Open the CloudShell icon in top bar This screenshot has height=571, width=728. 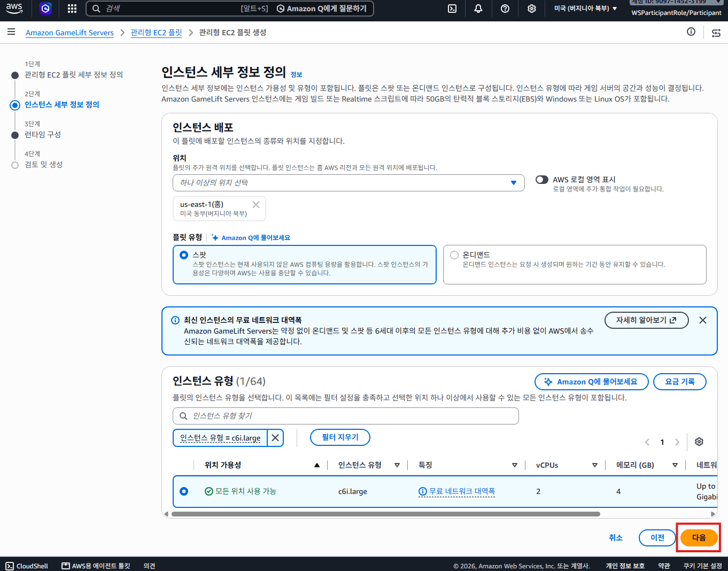tap(452, 9)
